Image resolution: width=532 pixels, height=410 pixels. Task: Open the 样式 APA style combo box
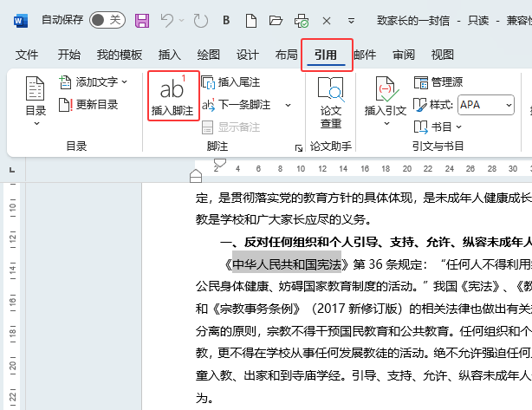(x=485, y=105)
